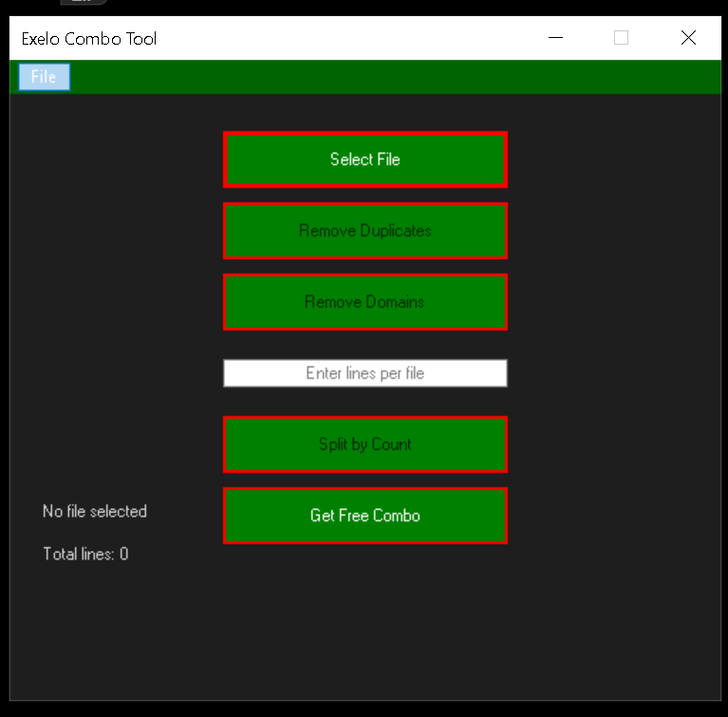Image resolution: width=728 pixels, height=717 pixels.
Task: Click the Total lines: 0 text
Action: pyautogui.click(x=85, y=554)
